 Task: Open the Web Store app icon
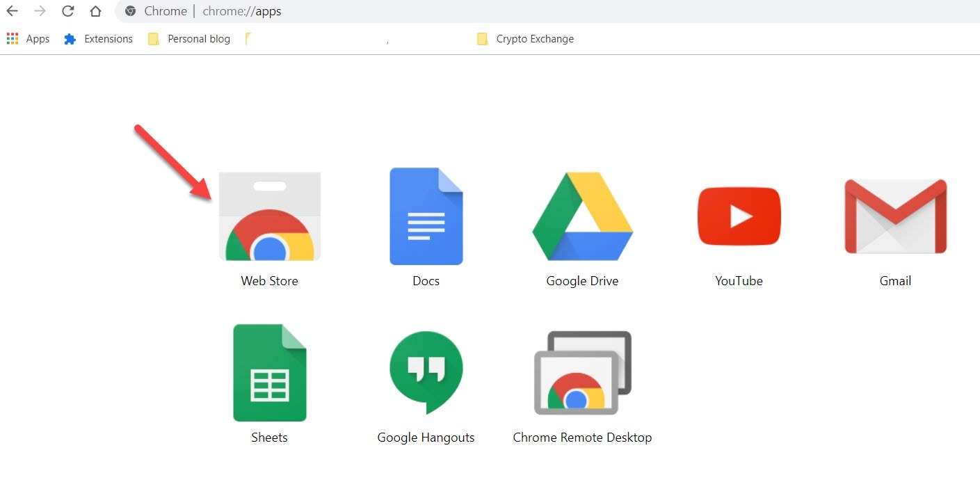click(x=269, y=216)
